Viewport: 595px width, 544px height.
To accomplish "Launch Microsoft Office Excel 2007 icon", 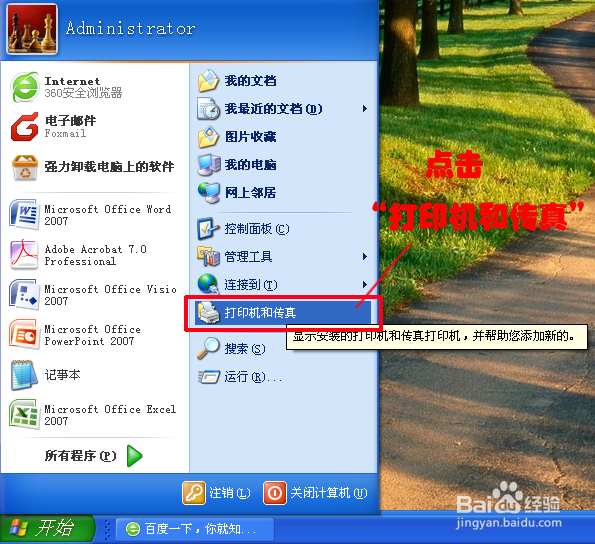I will click(x=25, y=414).
